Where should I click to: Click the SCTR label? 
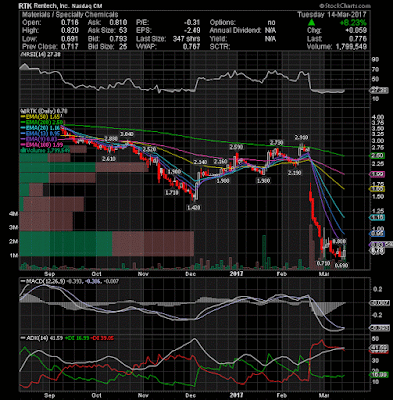(x=220, y=47)
